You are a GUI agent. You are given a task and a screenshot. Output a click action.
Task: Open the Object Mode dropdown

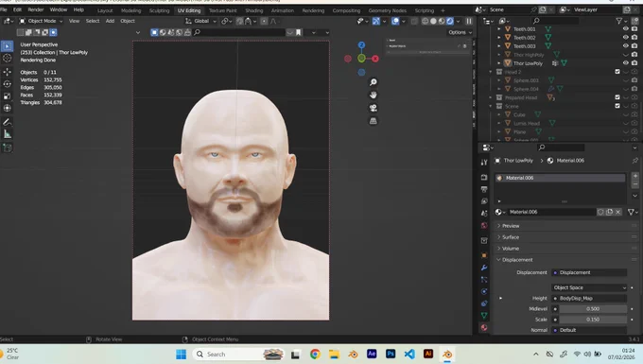coord(41,21)
